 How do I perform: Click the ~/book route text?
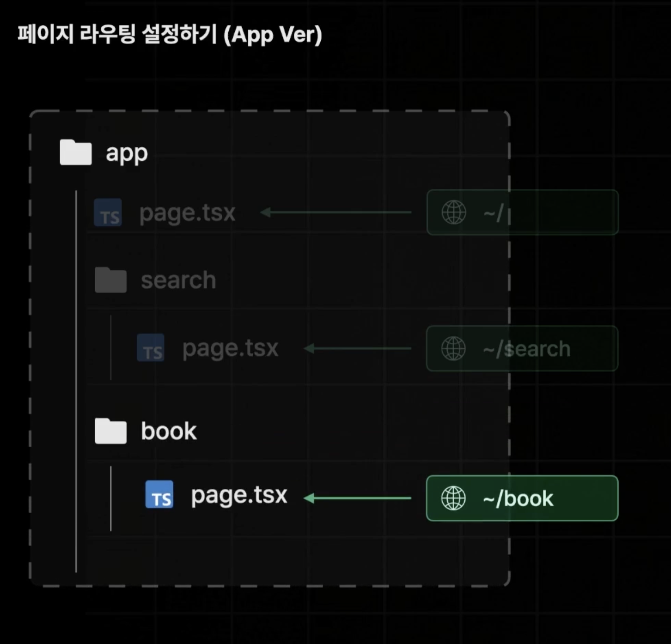coord(518,498)
